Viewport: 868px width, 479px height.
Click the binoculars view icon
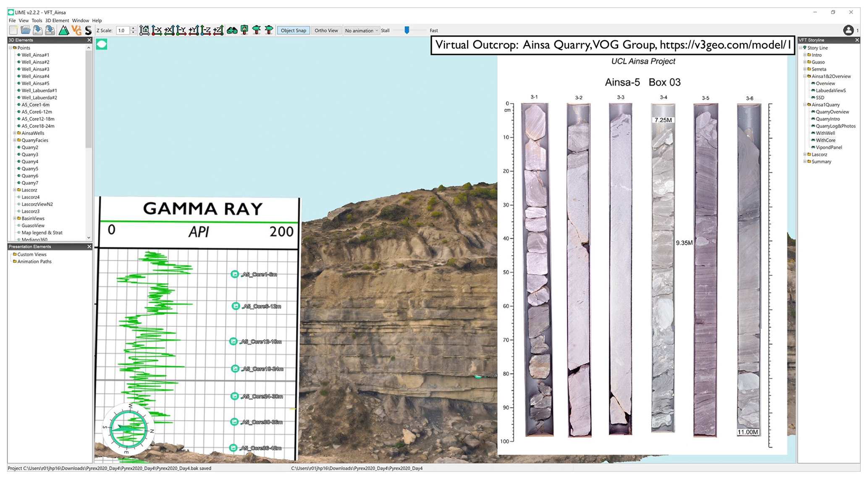[232, 30]
